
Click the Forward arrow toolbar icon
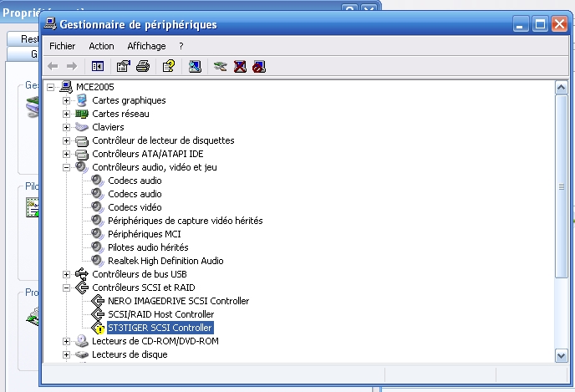click(72, 66)
